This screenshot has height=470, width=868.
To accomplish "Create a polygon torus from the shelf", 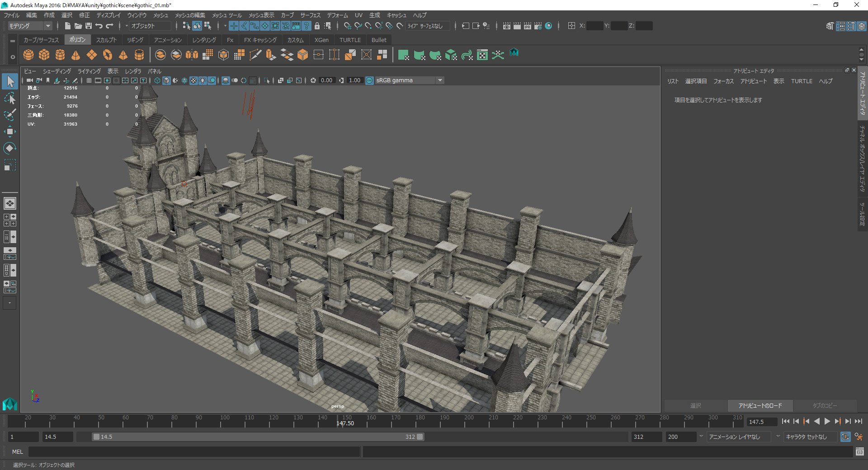I will point(107,55).
